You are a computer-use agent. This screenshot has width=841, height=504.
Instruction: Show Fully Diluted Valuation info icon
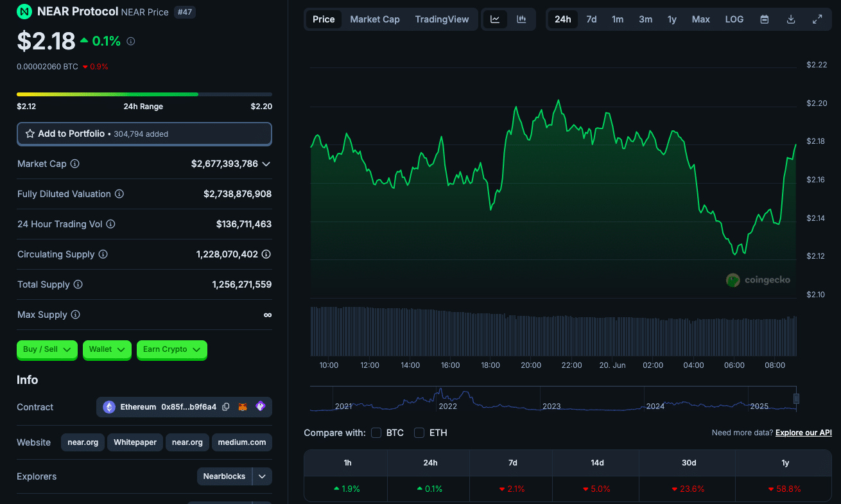point(119,194)
